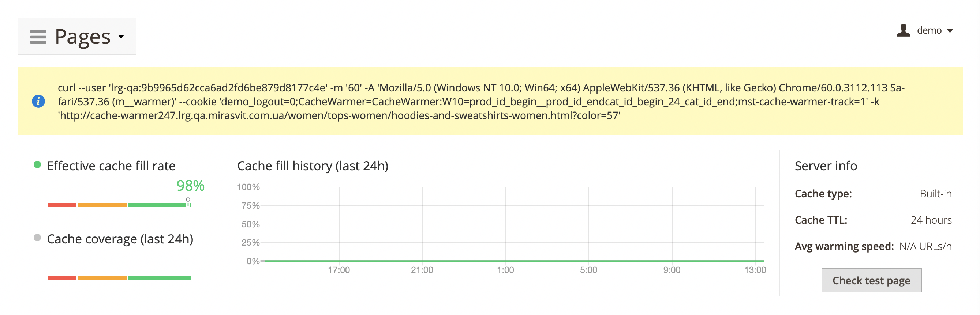Click the blue info icon in notice
980x315 pixels.
(38, 102)
